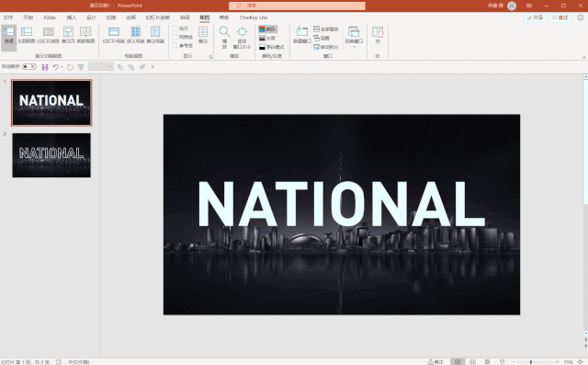Open the Show (显示) group dialog launcher

pos(210,57)
